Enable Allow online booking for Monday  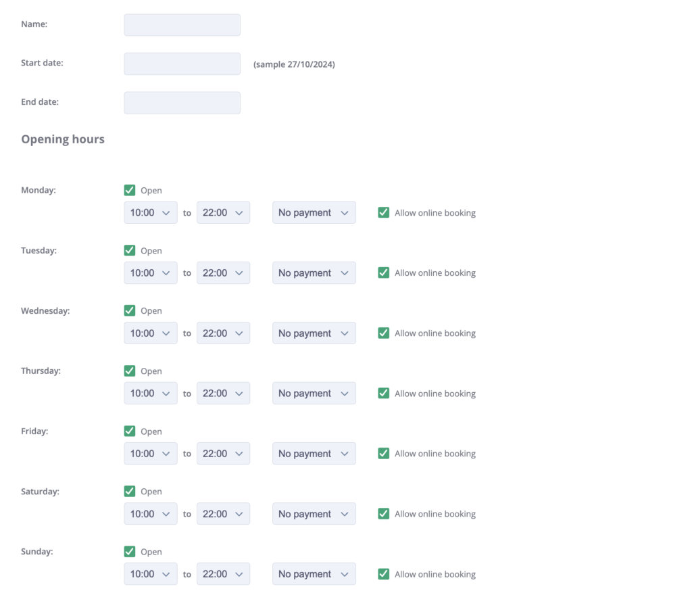(383, 212)
